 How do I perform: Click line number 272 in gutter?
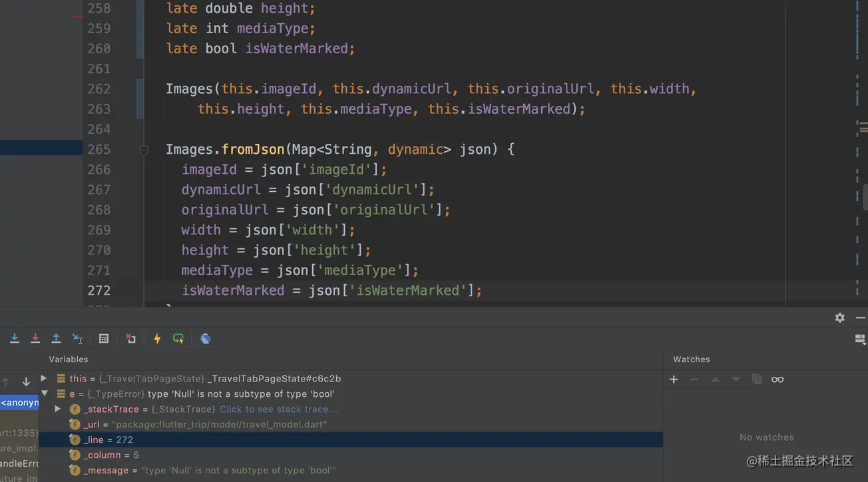(99, 290)
